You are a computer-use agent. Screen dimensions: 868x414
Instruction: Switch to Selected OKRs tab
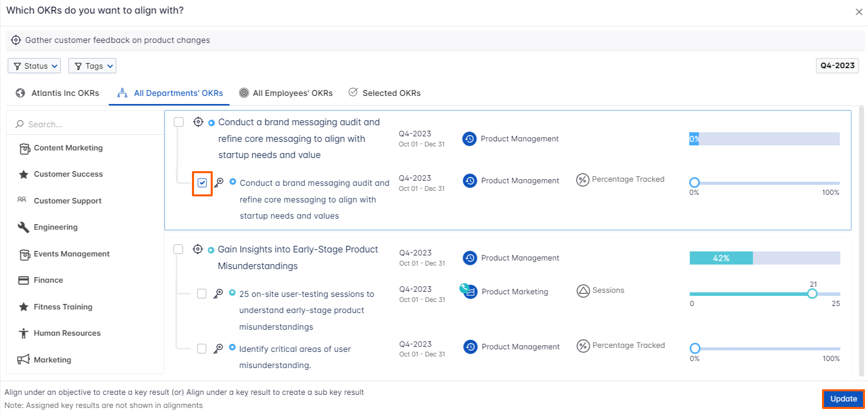[384, 93]
